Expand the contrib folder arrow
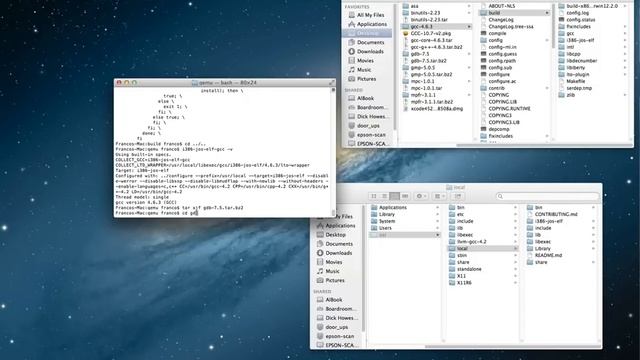The width and height of the screenshot is (640, 360). point(547,88)
